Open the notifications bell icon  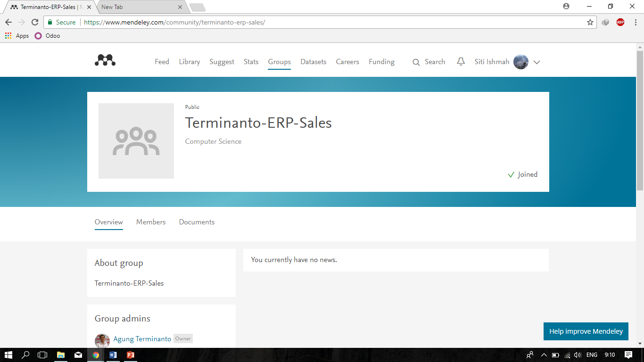click(x=461, y=62)
